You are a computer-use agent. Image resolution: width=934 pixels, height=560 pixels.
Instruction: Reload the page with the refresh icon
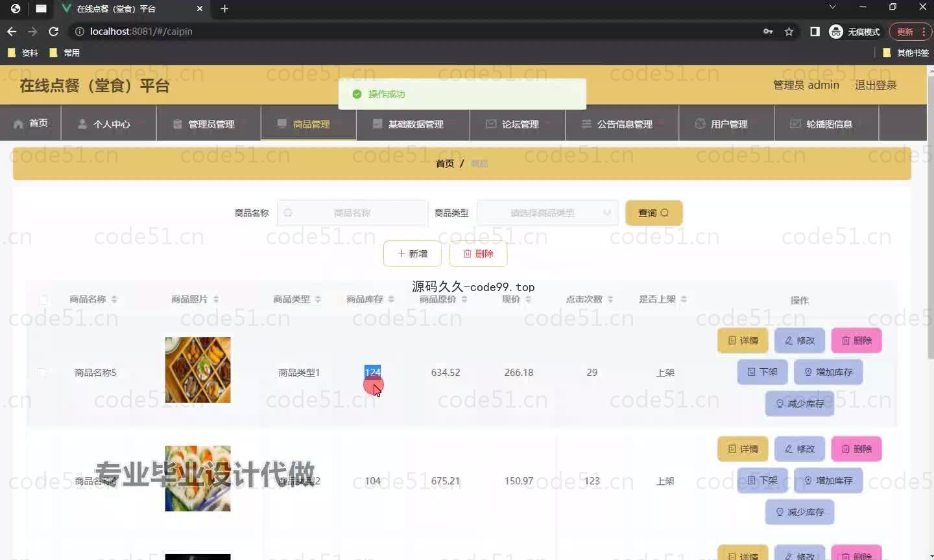click(x=54, y=31)
